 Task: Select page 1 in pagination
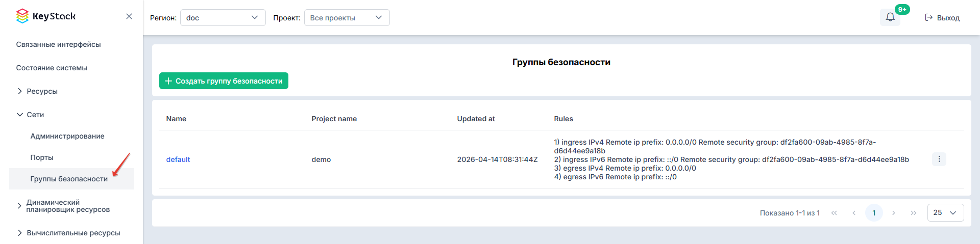[x=874, y=213]
